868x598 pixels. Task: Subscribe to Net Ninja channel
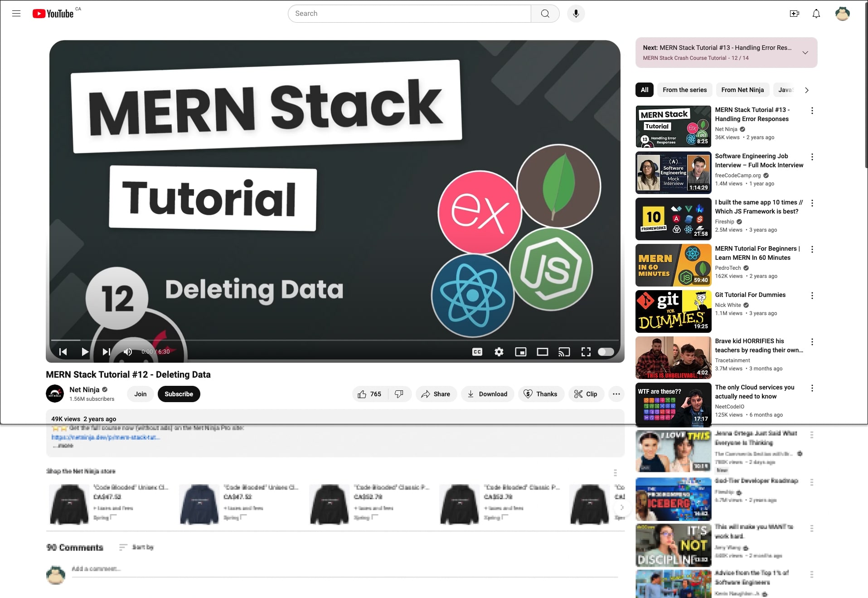179,394
